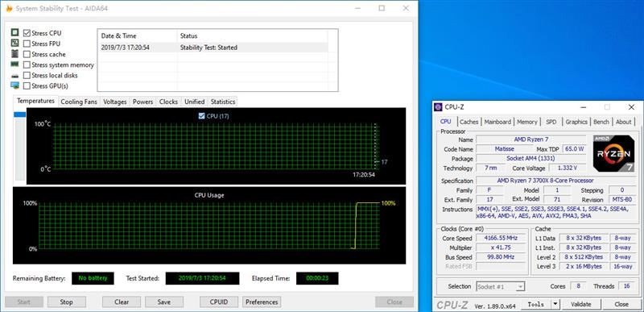Open AIDA64 Preferences

click(x=262, y=302)
